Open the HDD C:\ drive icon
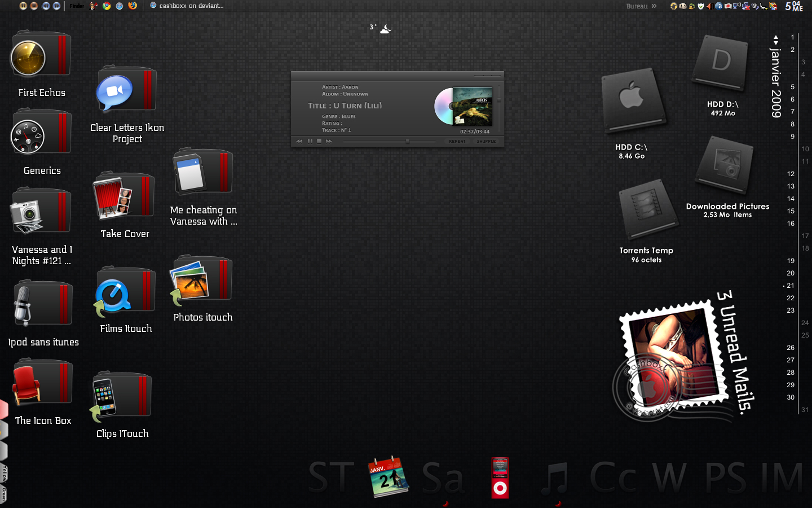Viewport: 812px width, 508px height. click(x=633, y=102)
